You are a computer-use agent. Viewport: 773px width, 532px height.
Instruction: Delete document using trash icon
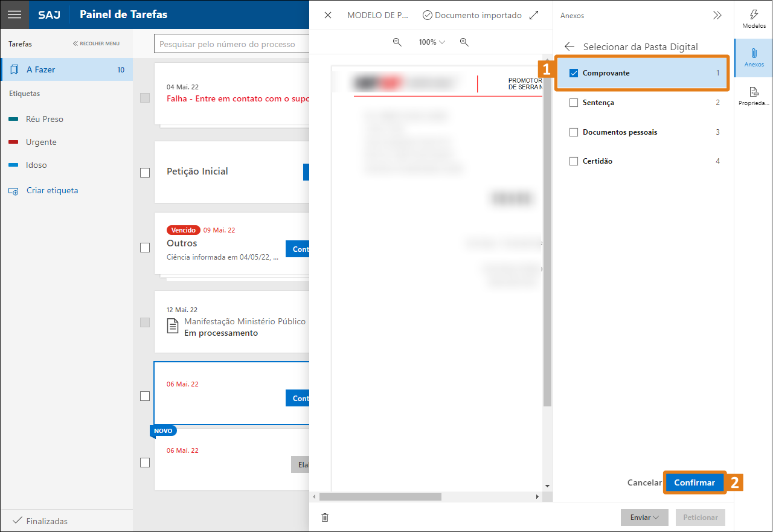325,518
